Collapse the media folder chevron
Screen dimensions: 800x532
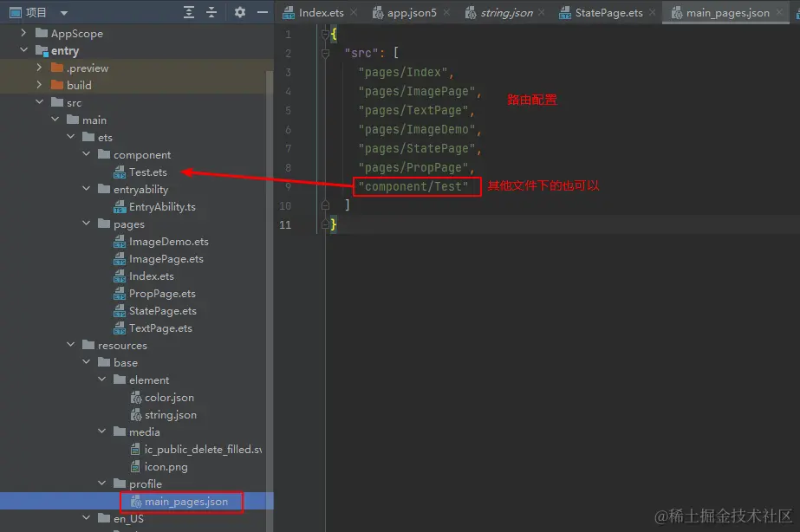102,431
